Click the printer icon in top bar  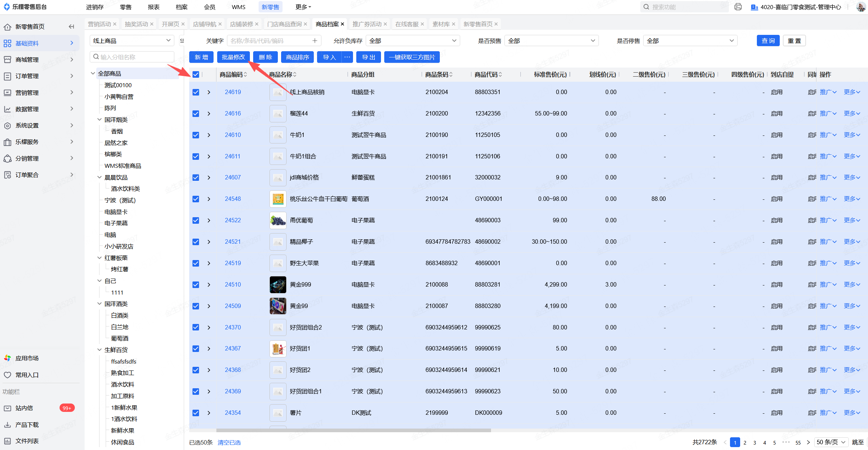pyautogui.click(x=738, y=7)
